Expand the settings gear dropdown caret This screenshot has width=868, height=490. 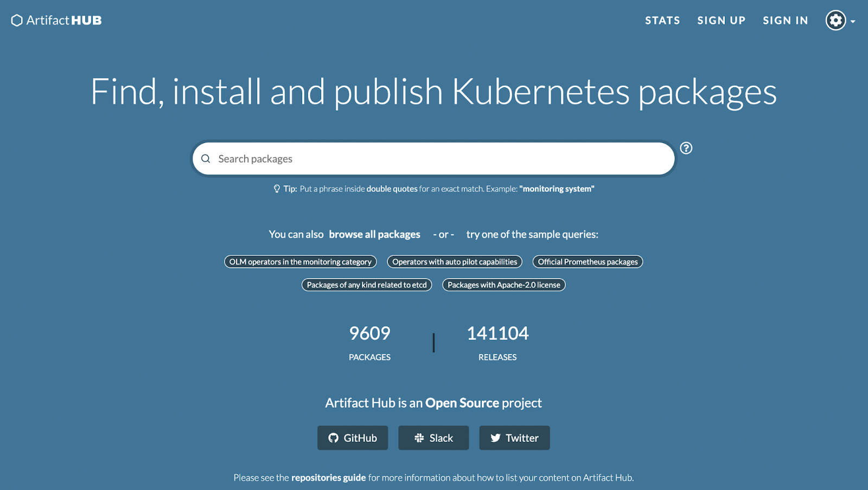(x=853, y=23)
